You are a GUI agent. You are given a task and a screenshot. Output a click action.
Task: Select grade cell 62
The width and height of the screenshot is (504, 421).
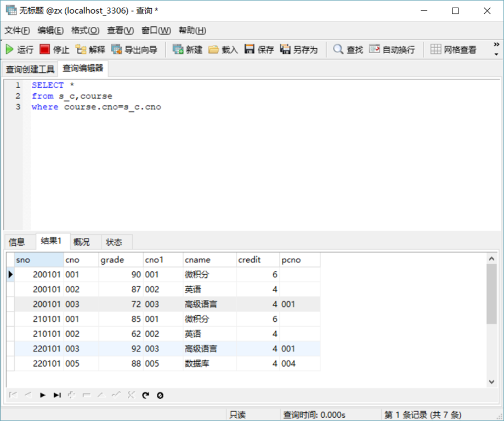pos(121,334)
